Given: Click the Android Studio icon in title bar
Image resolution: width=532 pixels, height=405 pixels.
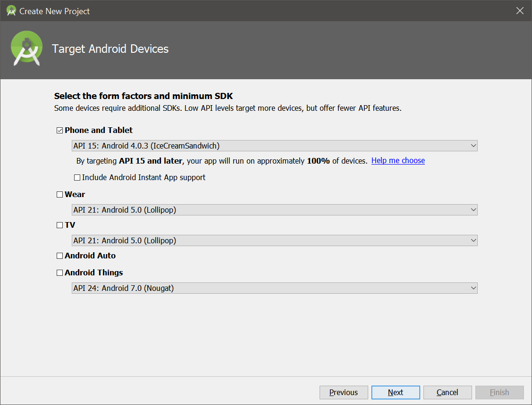Looking at the screenshot, I should [x=11, y=11].
